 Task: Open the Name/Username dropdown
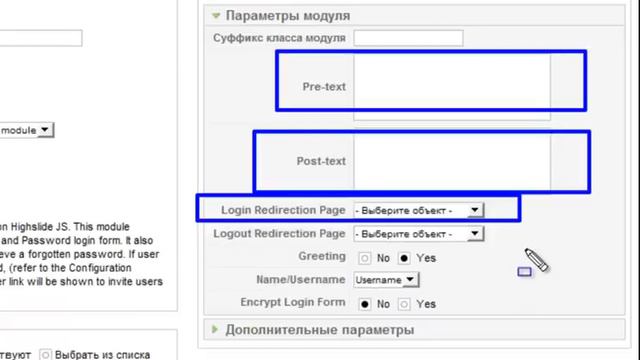pos(386,280)
